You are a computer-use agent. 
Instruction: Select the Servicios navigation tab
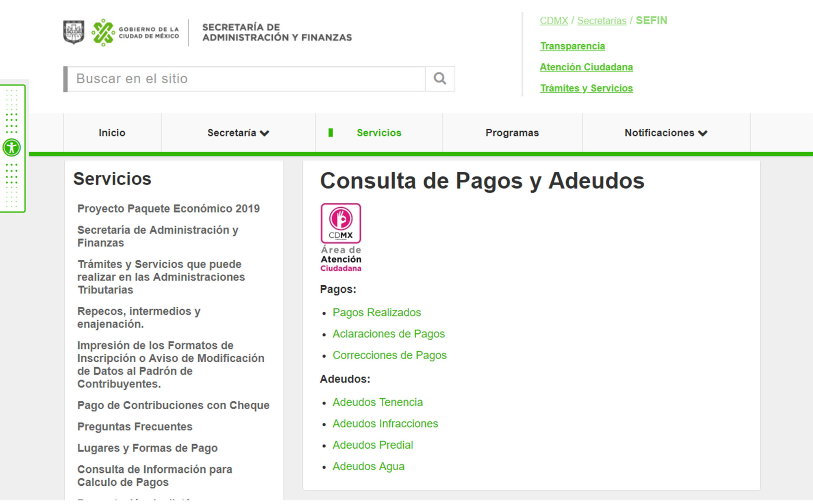[378, 133]
